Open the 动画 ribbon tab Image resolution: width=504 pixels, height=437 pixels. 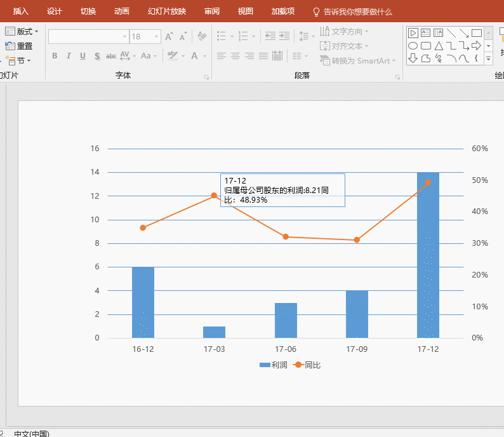point(122,11)
